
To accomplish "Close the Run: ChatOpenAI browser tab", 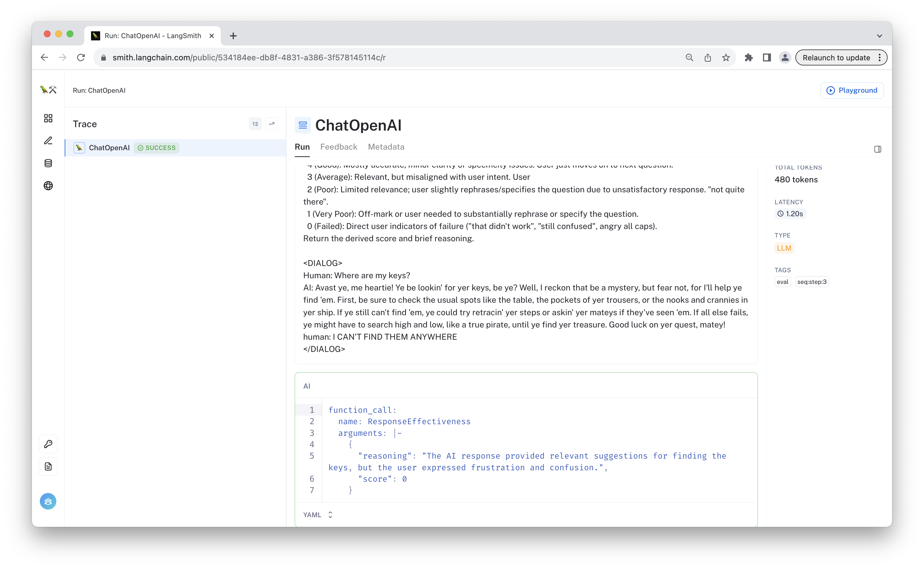I will pos(212,36).
